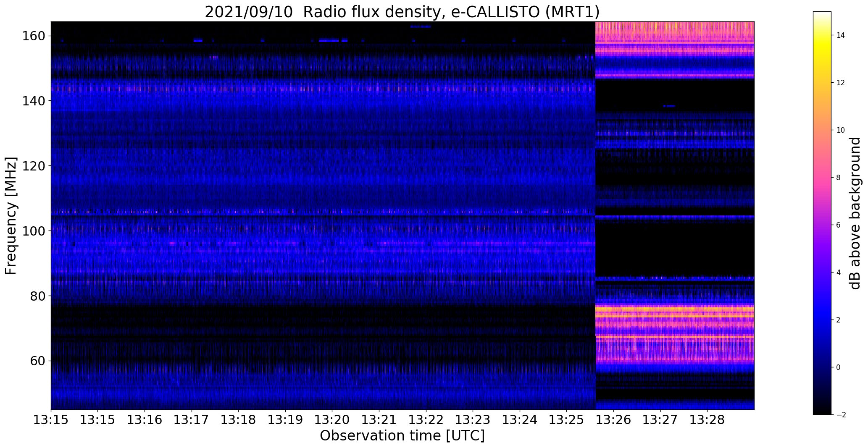Image resolution: width=868 pixels, height=448 pixels.
Task: Click the colorbar tick label 0
Action: 838,367
